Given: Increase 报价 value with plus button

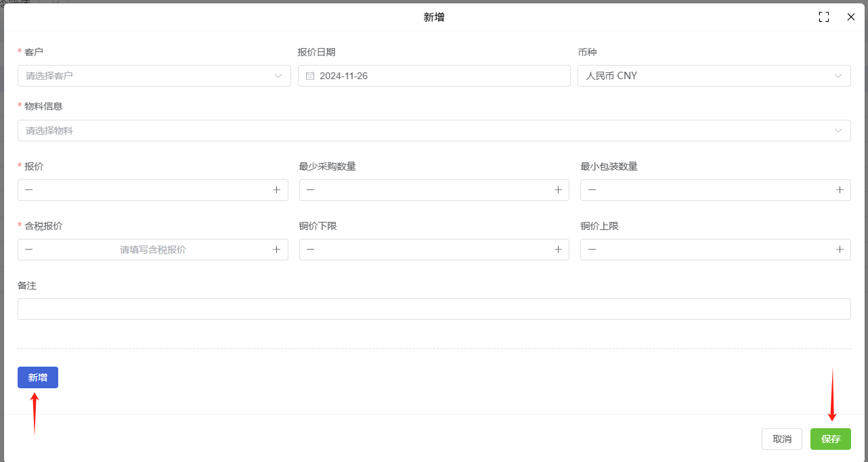Looking at the screenshot, I should coord(276,190).
